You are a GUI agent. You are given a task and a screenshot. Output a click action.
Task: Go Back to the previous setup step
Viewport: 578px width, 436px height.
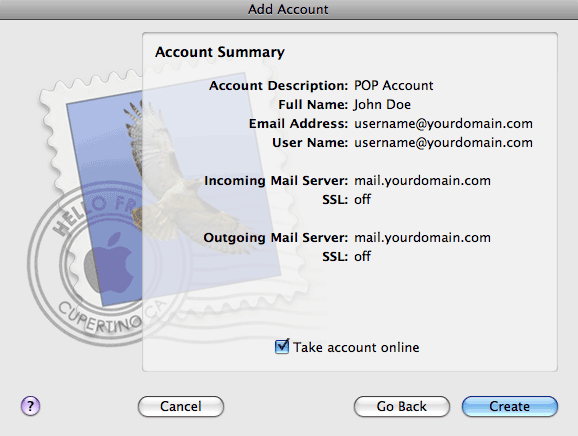(401, 407)
